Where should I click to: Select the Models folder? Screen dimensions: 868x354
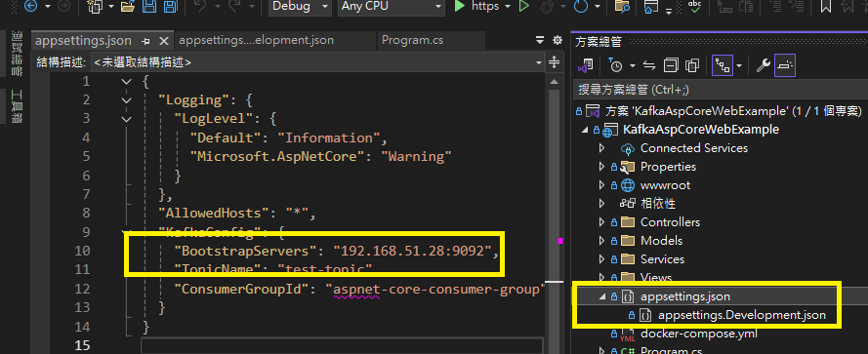pos(661,241)
